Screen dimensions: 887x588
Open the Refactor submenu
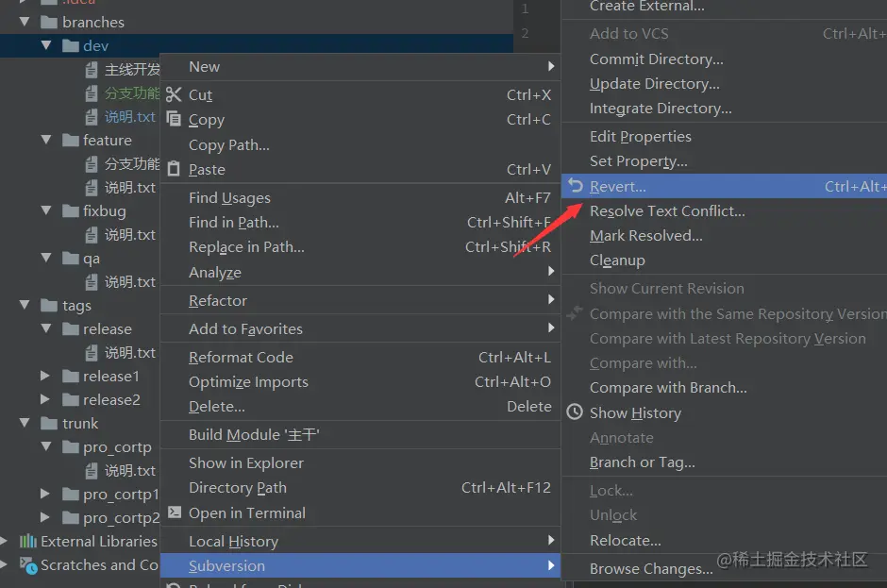[360, 300]
